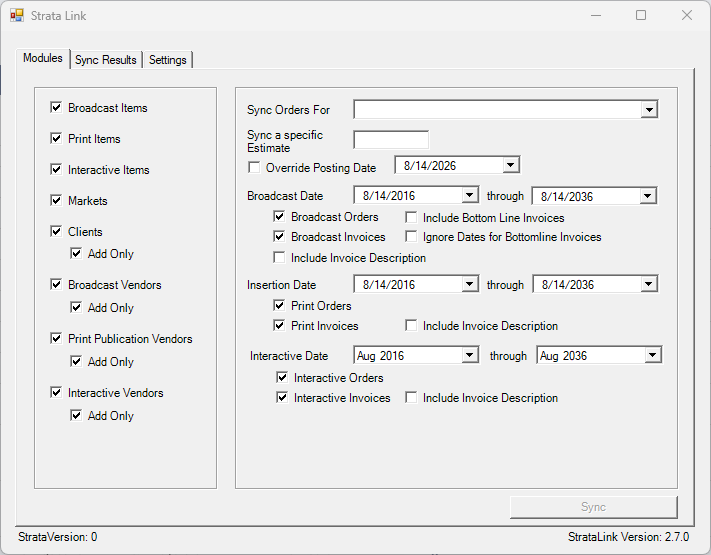Open Interactive Date Aug 2036 dropdown
This screenshot has width=711, height=555.
coord(653,355)
